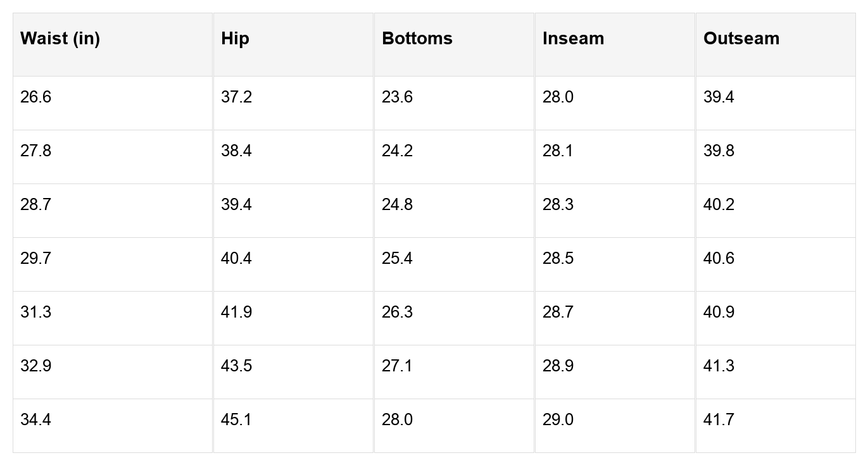Image resolution: width=868 pixels, height=465 pixels.
Task: Click hip value 38.4
Action: tap(236, 151)
